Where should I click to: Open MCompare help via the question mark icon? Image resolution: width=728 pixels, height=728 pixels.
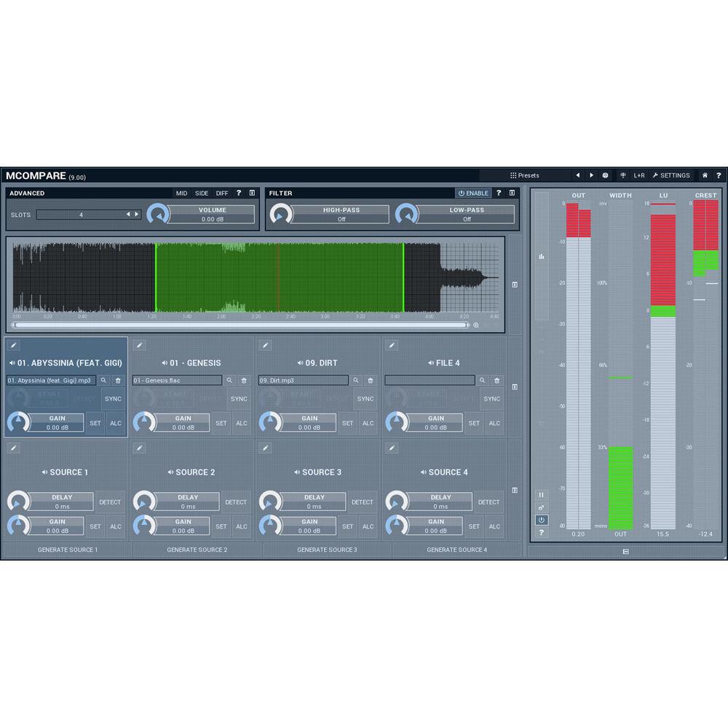tap(719, 175)
